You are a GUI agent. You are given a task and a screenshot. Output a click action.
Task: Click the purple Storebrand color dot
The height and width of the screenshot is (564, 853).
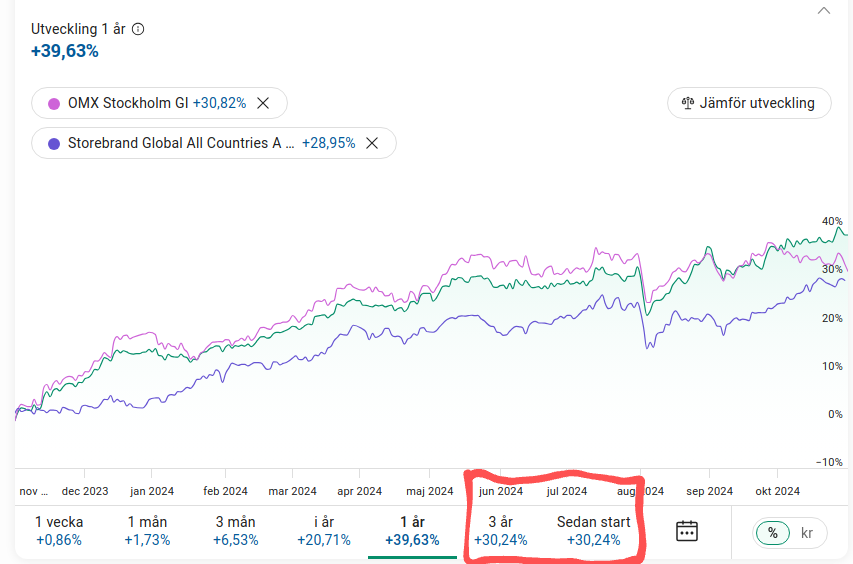tap(54, 144)
